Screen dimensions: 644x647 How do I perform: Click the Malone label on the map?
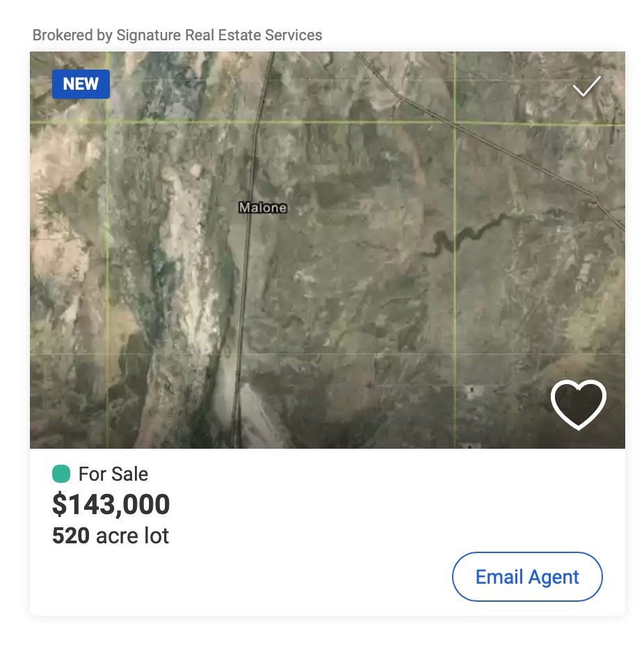coord(262,207)
